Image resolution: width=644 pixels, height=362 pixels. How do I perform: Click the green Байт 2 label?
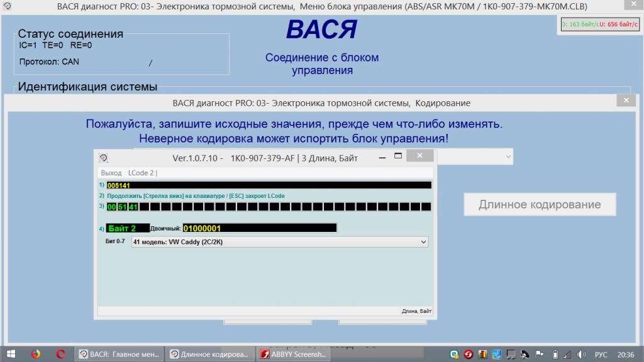[x=128, y=228]
